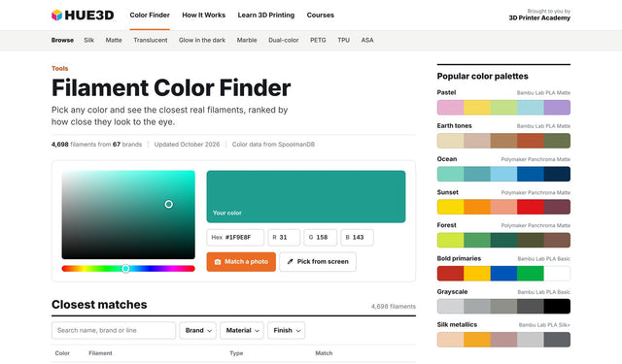
Task: Click the B value field
Action: point(357,237)
